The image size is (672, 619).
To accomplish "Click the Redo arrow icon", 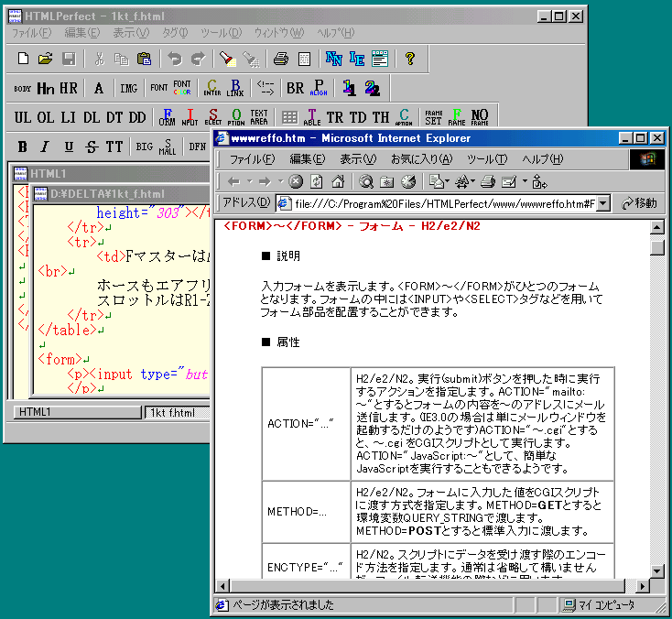I will click(x=198, y=59).
